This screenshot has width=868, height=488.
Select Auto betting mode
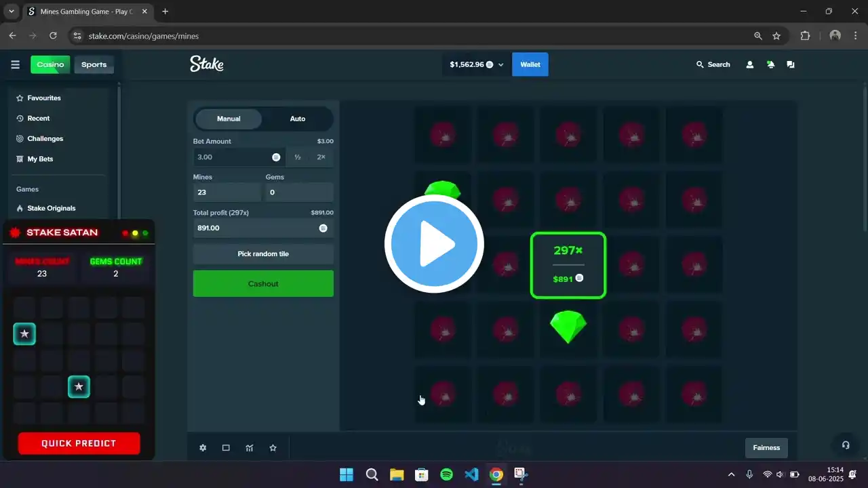(298, 119)
